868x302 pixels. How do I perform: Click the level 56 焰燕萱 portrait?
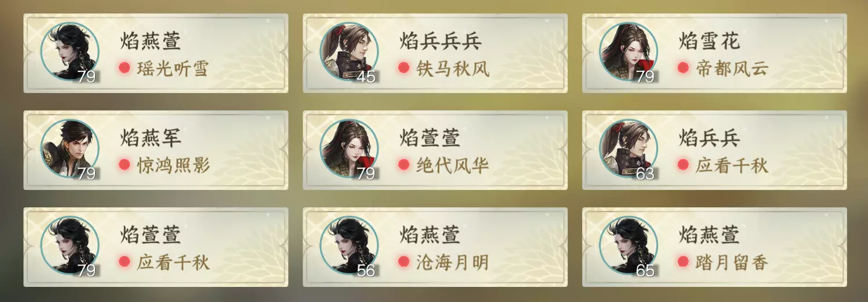click(x=349, y=245)
